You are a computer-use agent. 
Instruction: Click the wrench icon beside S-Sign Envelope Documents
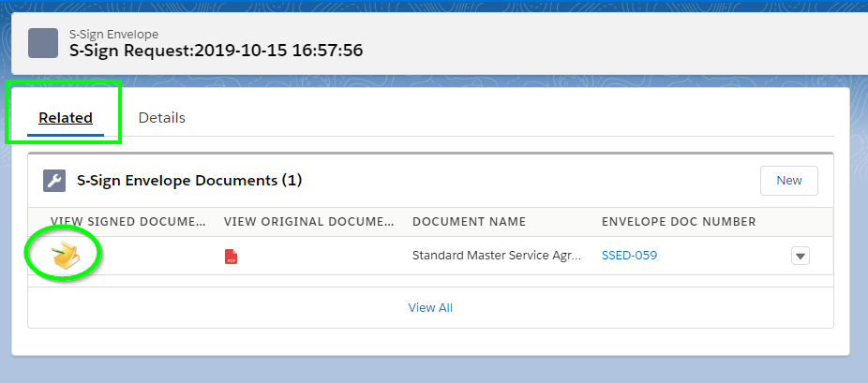[54, 181]
